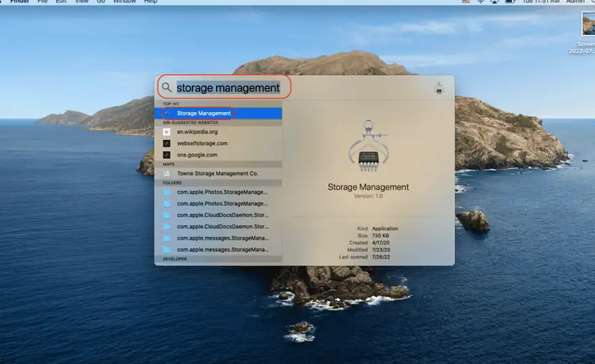Screen dimensions: 595x364
Task: Click the FOLDERS section header
Action: pyautogui.click(x=172, y=183)
